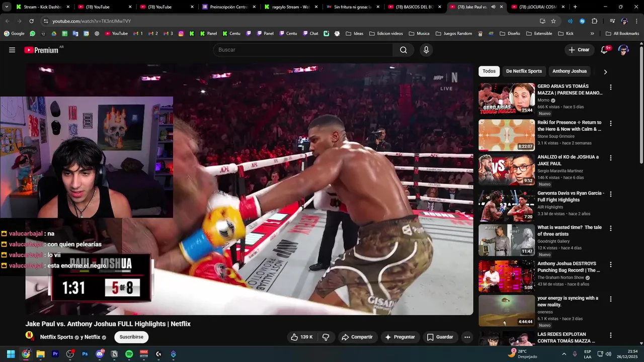Open the account avatar menu

(623, 50)
